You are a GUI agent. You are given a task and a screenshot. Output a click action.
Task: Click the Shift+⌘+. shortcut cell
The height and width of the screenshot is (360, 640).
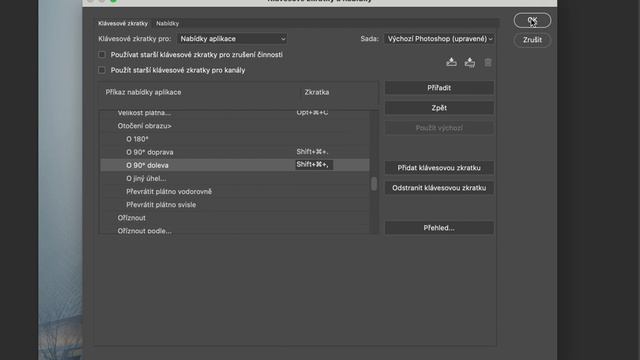tap(312, 152)
